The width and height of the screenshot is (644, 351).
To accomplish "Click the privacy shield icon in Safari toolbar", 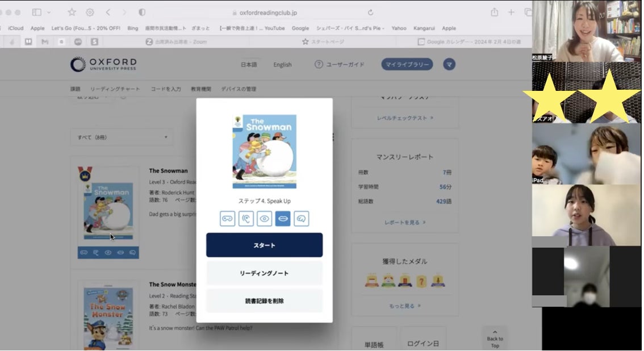I will 142,12.
